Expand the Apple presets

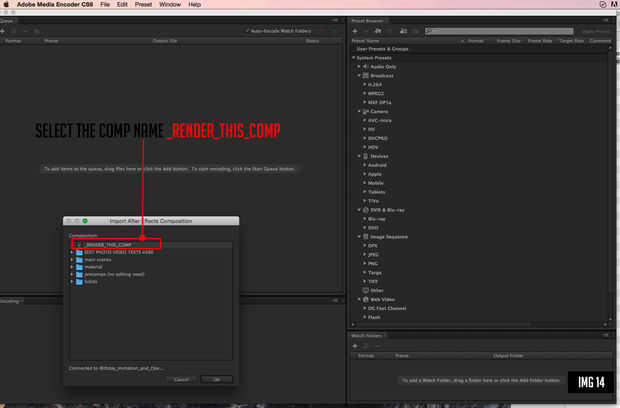tap(365, 174)
